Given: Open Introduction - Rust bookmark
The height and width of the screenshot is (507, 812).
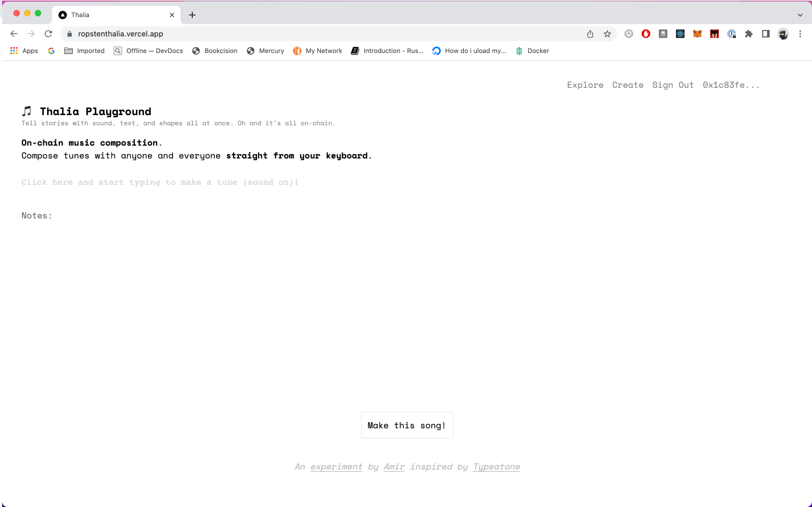Looking at the screenshot, I should tap(387, 51).
